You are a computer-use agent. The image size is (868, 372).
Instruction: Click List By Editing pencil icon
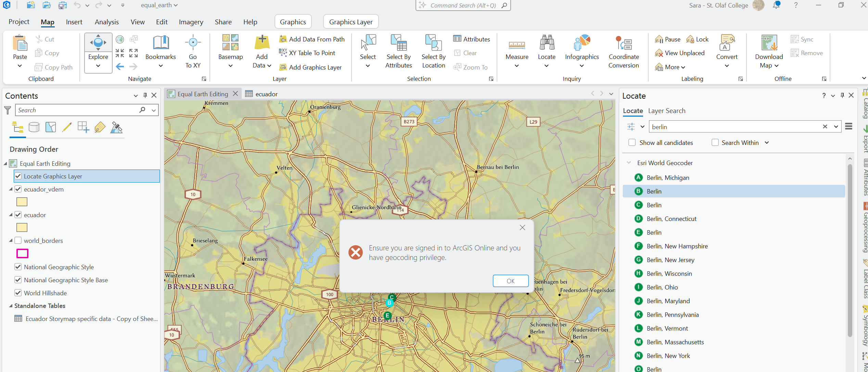pyautogui.click(x=67, y=127)
